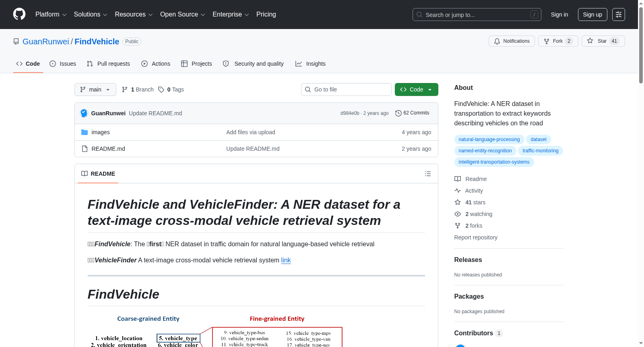Click the traffic-monitoring topic tag
Screen dimensions: 644x347
[541, 151]
